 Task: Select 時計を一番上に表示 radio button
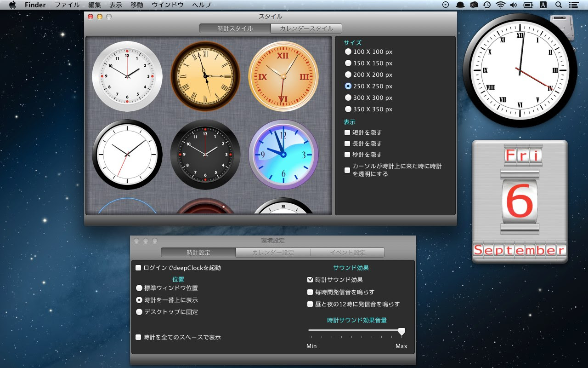[139, 300]
